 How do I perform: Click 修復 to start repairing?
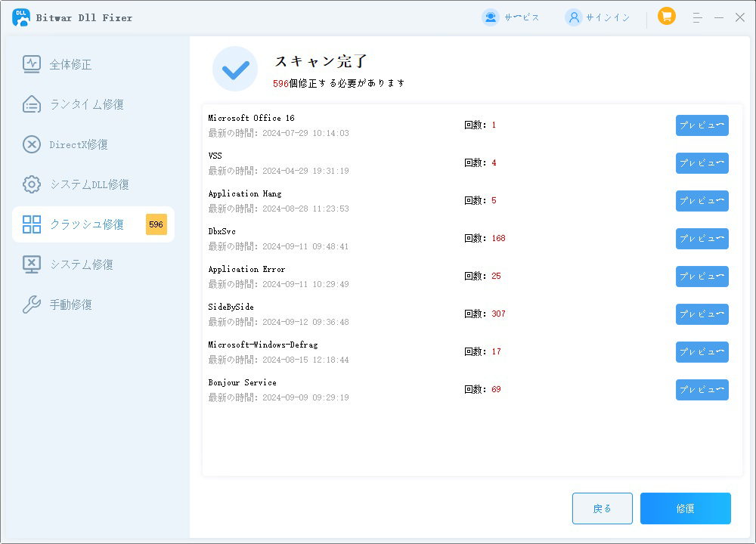685,508
